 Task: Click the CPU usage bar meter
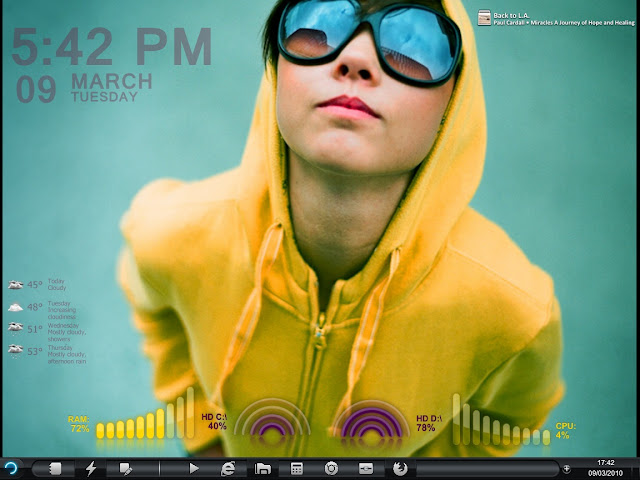(501, 419)
